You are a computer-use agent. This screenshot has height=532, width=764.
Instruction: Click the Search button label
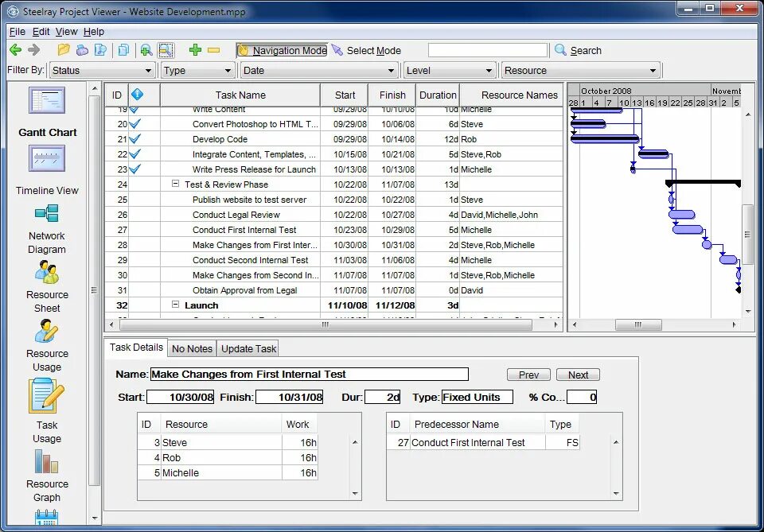pyautogui.click(x=586, y=51)
